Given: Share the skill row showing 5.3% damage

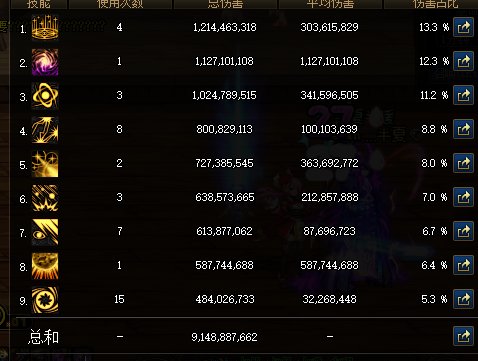Looking at the screenshot, I should pyautogui.click(x=463, y=299).
